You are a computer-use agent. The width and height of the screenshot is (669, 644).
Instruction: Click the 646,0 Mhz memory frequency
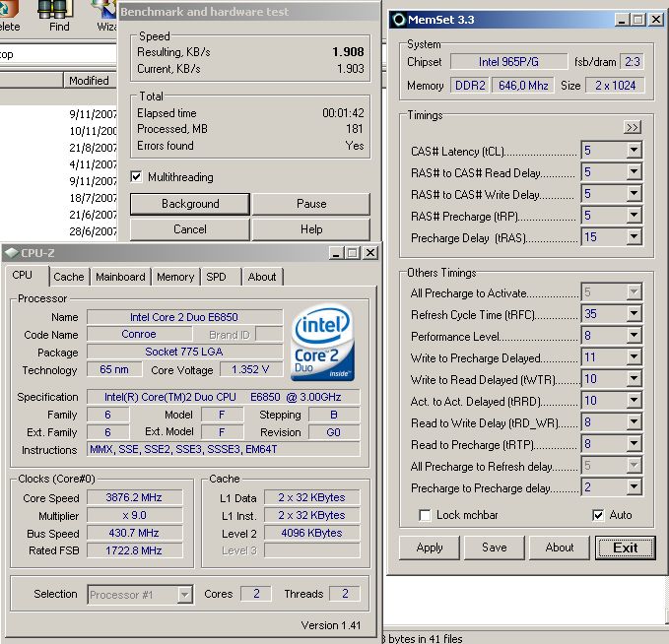pos(523,86)
